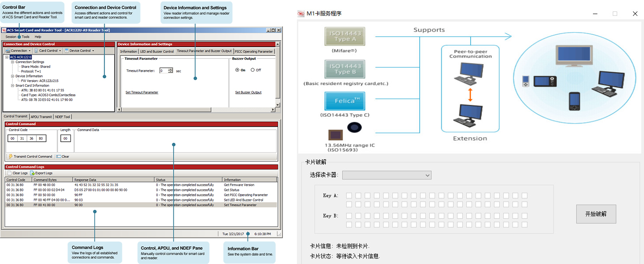Click the Response Data column header
The image size is (644, 264).
(113, 180)
